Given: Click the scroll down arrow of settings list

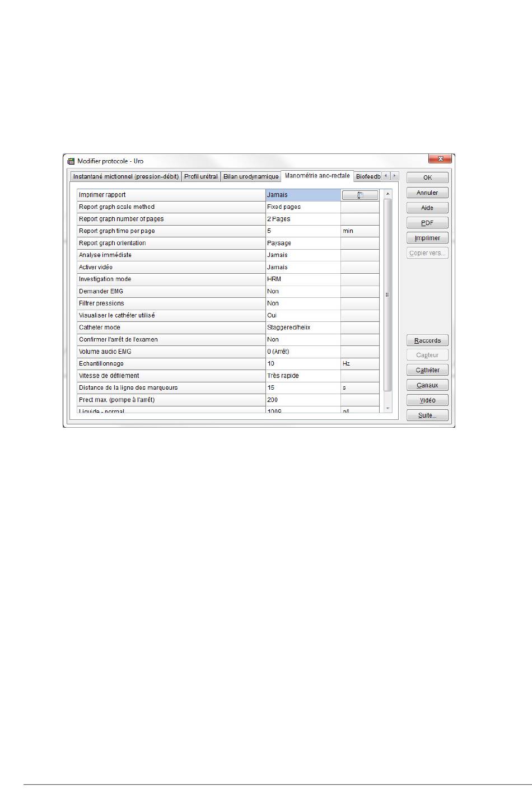Looking at the screenshot, I should pos(388,408).
